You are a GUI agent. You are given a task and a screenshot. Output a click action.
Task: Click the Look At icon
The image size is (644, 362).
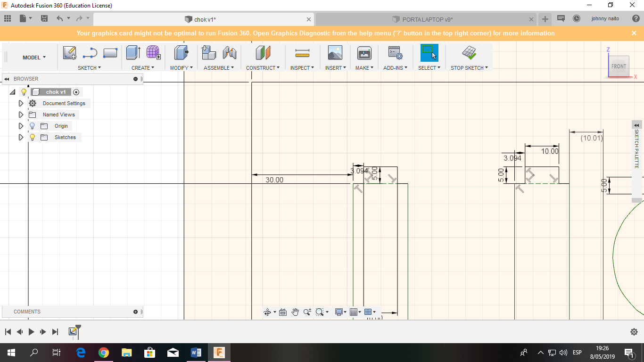click(283, 312)
